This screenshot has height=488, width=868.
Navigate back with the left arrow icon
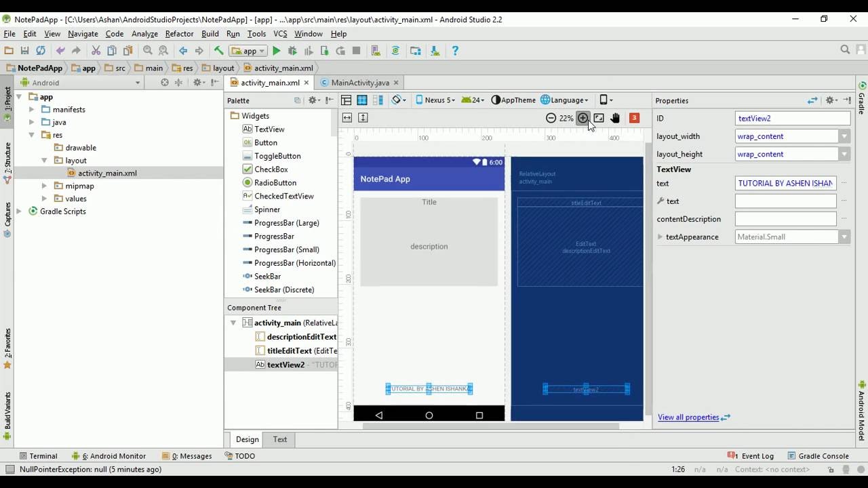[x=183, y=51]
